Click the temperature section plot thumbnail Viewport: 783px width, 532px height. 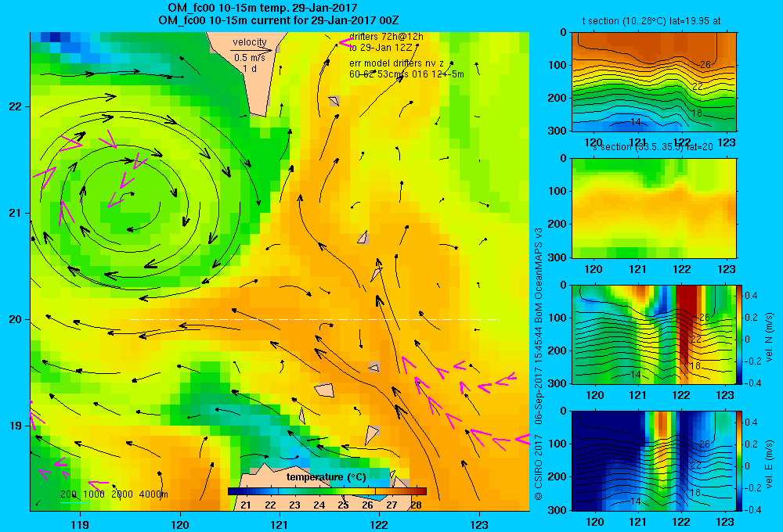tap(654, 82)
